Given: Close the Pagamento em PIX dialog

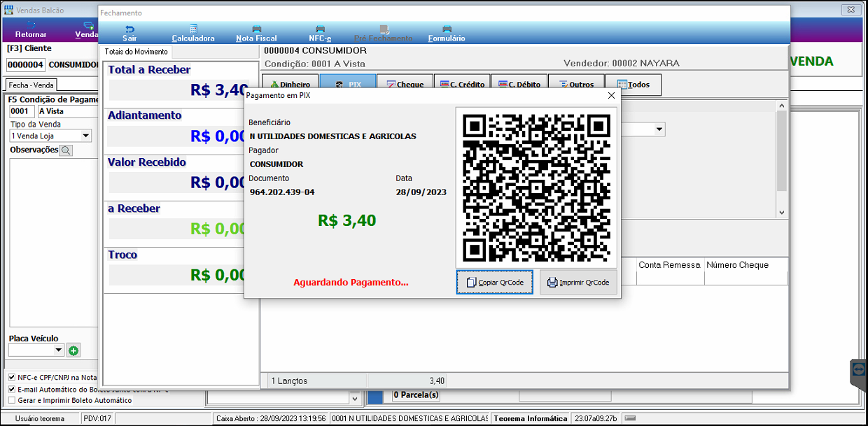Looking at the screenshot, I should tap(610, 96).
